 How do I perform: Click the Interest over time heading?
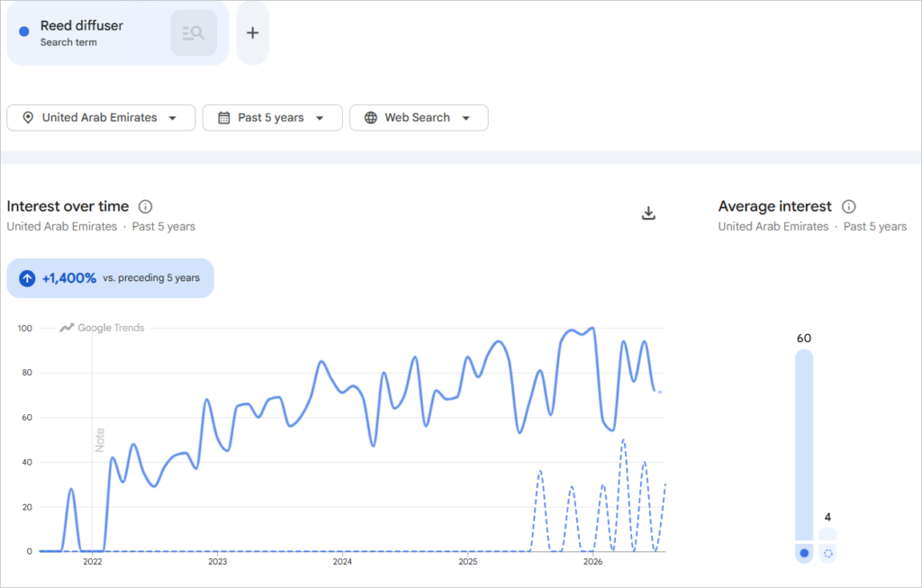pyautogui.click(x=68, y=206)
